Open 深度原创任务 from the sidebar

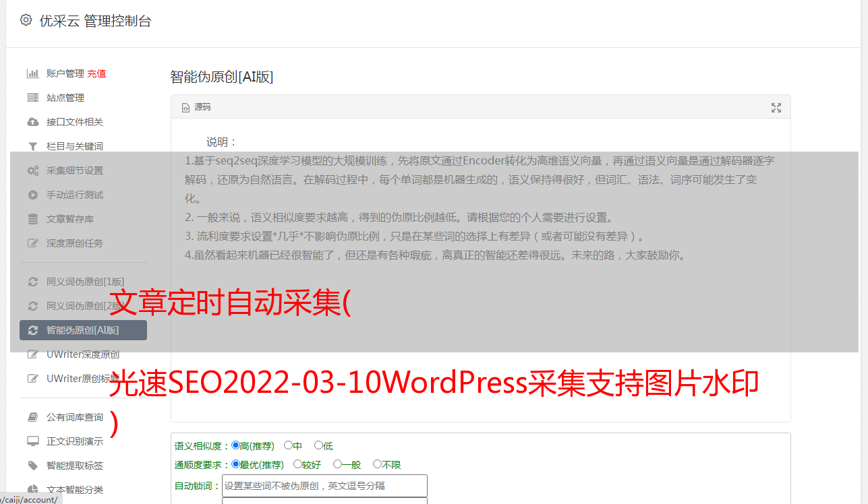click(74, 243)
